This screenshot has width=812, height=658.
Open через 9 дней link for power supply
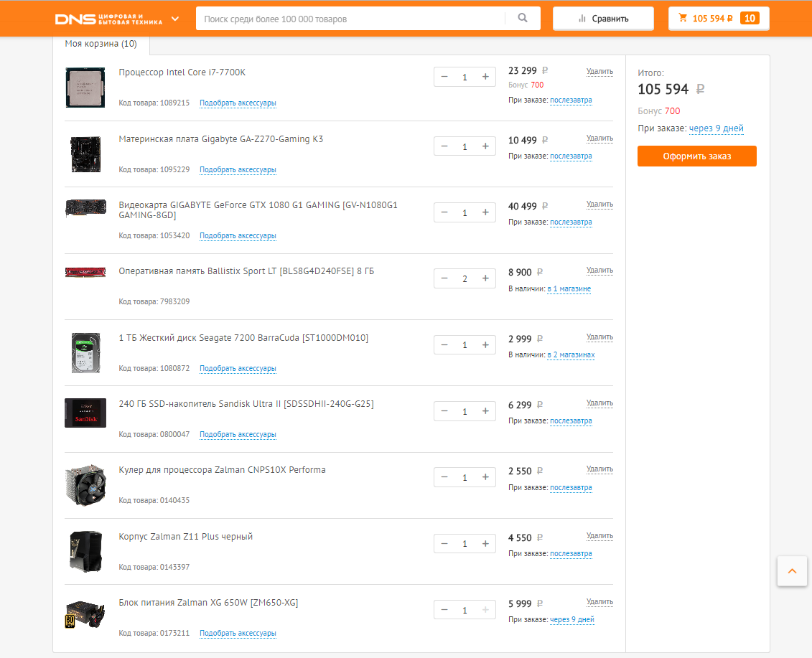571,620
